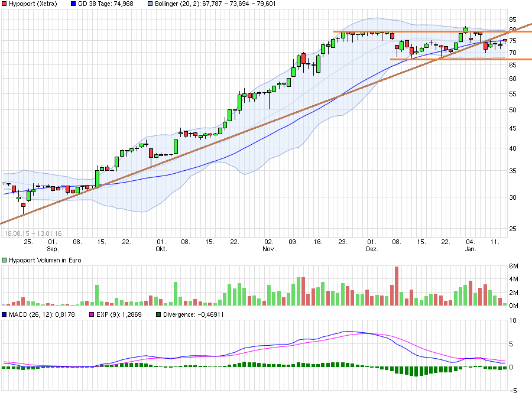Click the blue MACD legend swatch
This screenshot has height=396, width=532.
click(x=4, y=314)
